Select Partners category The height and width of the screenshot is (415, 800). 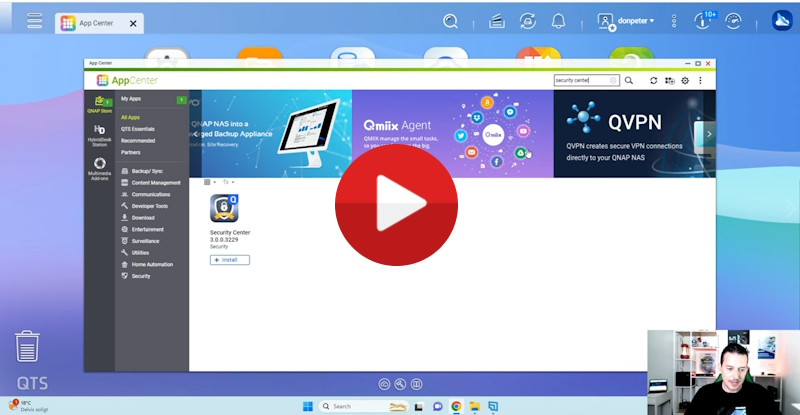pos(131,153)
